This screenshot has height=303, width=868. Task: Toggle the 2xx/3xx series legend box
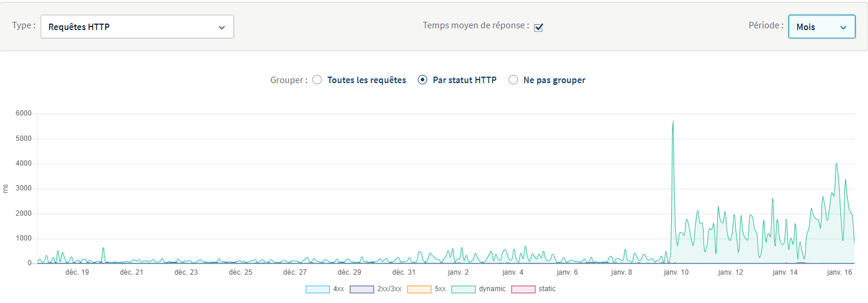click(x=362, y=289)
